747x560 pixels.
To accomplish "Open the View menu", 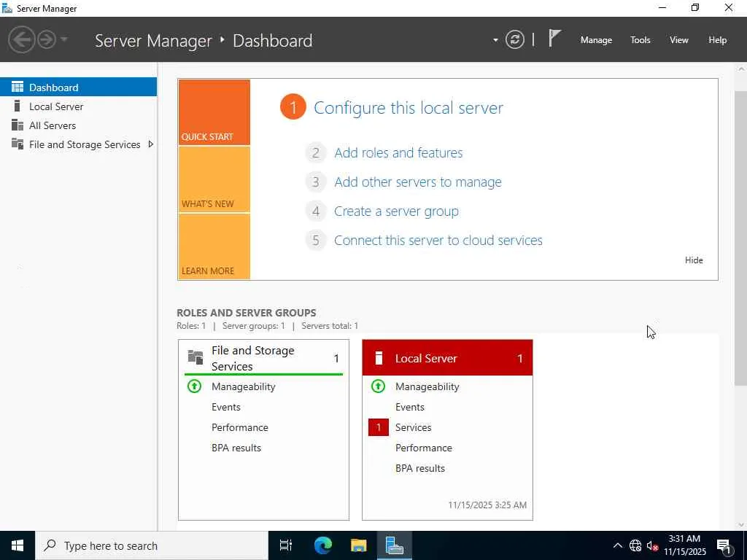I will [x=679, y=40].
